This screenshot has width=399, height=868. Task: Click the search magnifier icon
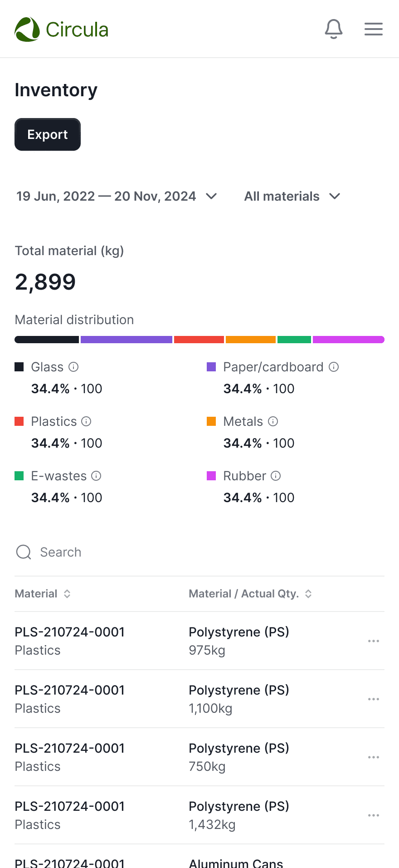pos(24,552)
